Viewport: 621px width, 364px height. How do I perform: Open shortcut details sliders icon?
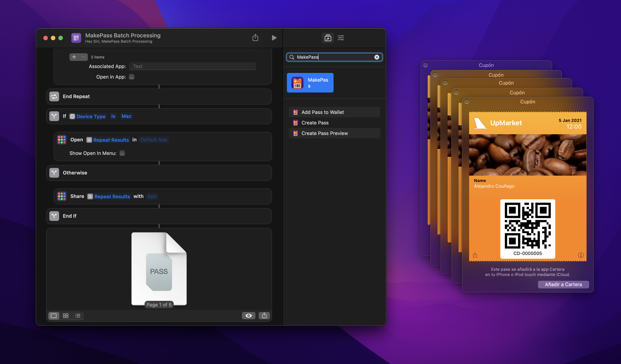pos(341,38)
